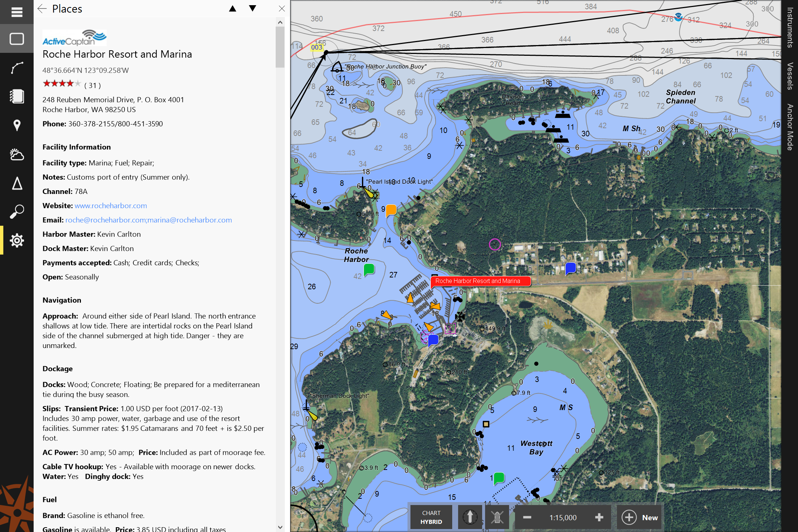Image resolution: width=798 pixels, height=532 pixels.
Task: Scroll down the Places info panel
Action: click(x=281, y=519)
